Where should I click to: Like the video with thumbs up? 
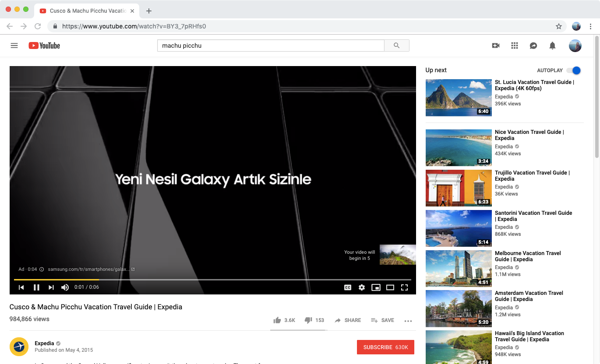click(284, 320)
